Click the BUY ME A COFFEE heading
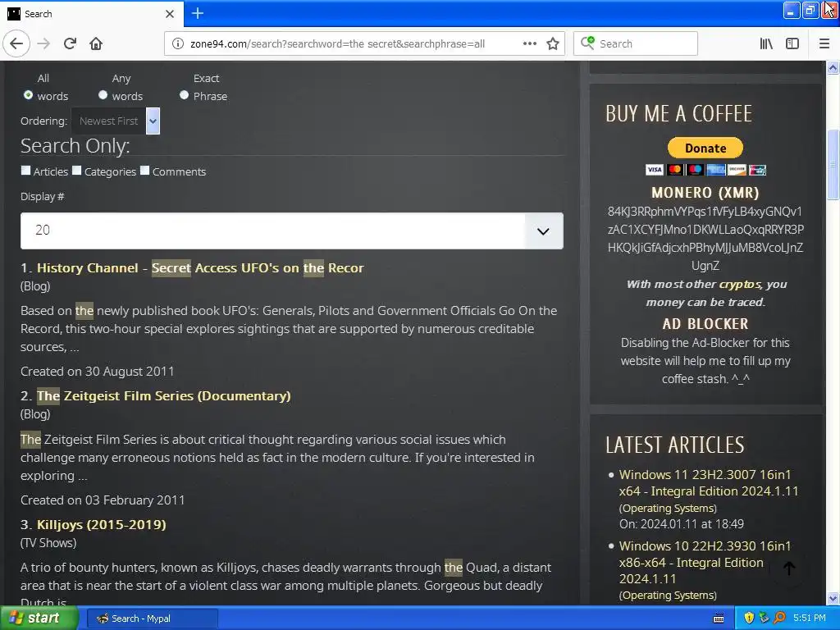 click(x=678, y=113)
